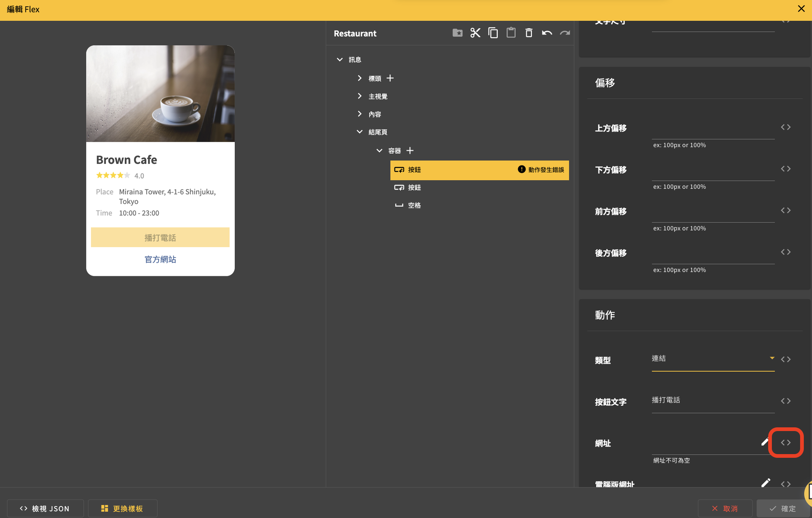Open code toggle for 前方偏移
This screenshot has height=518, width=812.
tap(786, 210)
